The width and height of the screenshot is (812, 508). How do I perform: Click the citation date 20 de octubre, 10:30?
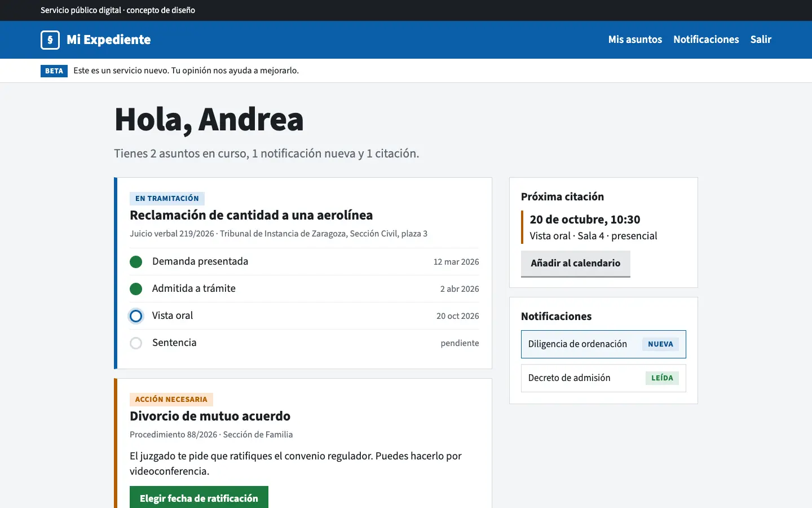coord(585,220)
